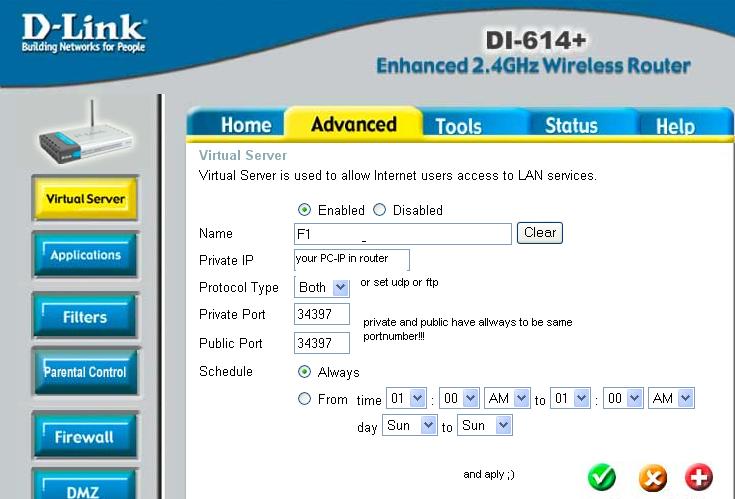Open the start day dropdown

pos(410,425)
